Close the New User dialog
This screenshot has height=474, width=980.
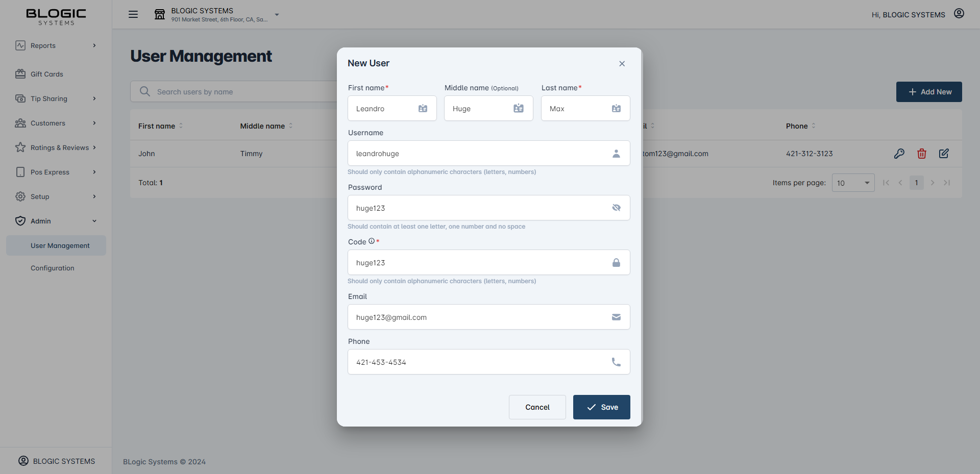tap(622, 64)
